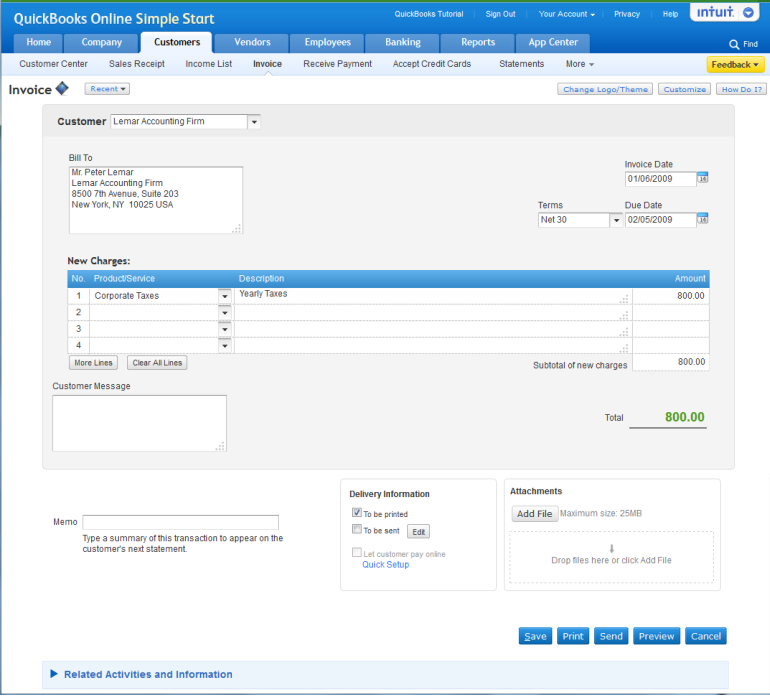The height and width of the screenshot is (697, 770).
Task: Click the More Lines button
Action: tap(93, 363)
